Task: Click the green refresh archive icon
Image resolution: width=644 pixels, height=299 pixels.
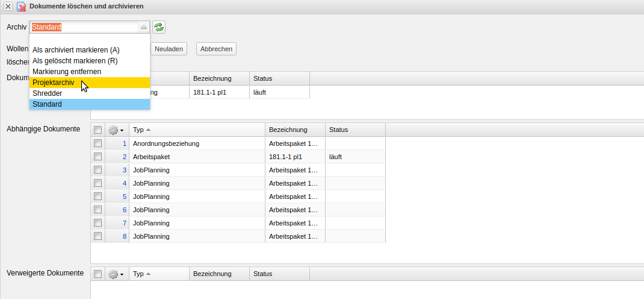Action: (x=159, y=27)
